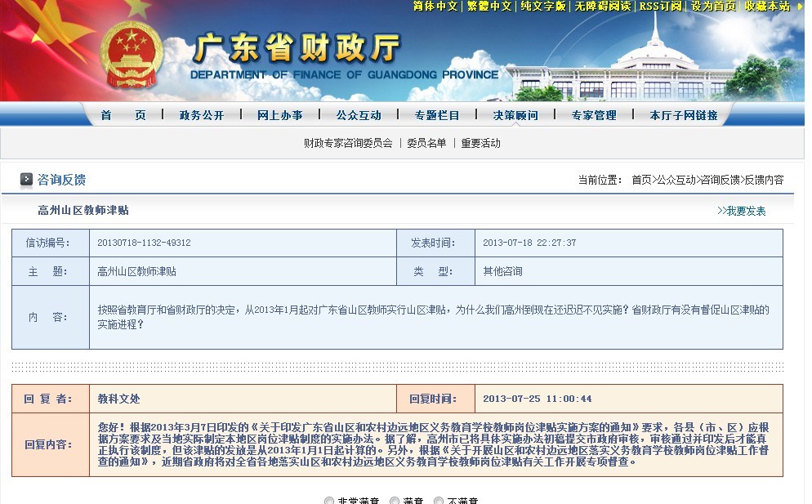812x504 pixels.
Task: Select the 满意 radio button
Action: point(395,501)
